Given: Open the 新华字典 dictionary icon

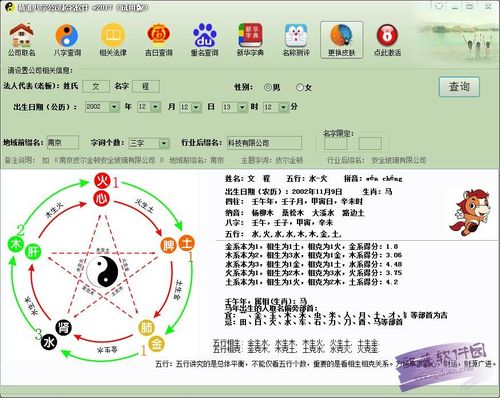Looking at the screenshot, I should pos(250,40).
